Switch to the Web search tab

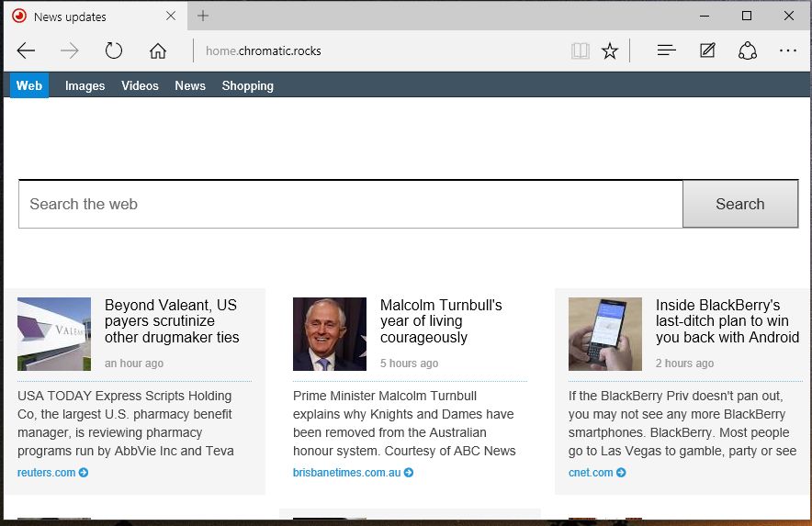[29, 85]
